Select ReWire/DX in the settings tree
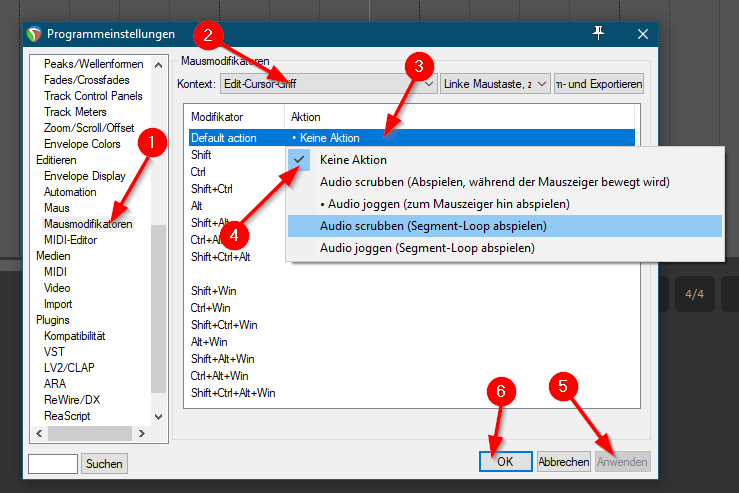Image resolution: width=739 pixels, height=493 pixels. coord(72,400)
